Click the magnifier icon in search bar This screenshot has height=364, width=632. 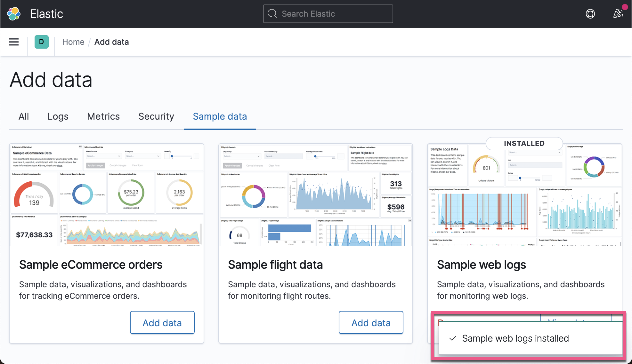[272, 14]
